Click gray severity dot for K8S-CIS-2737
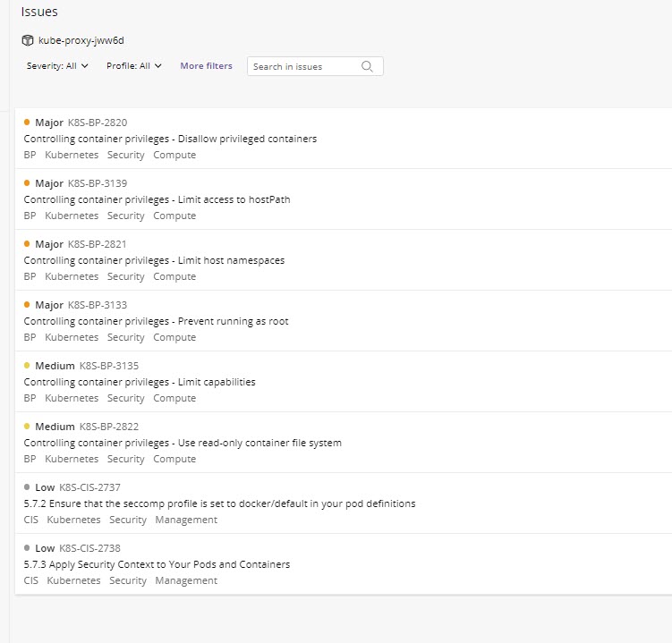 tap(27, 487)
